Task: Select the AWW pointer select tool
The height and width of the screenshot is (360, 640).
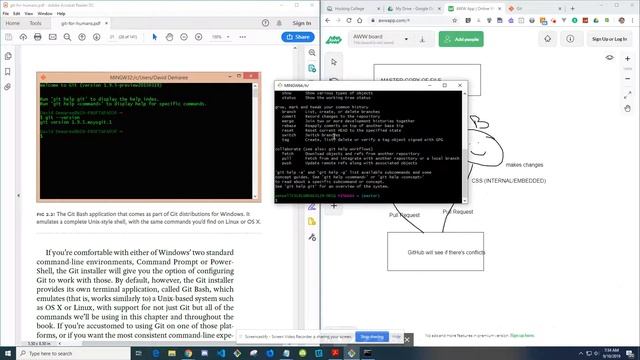Action: [334, 62]
